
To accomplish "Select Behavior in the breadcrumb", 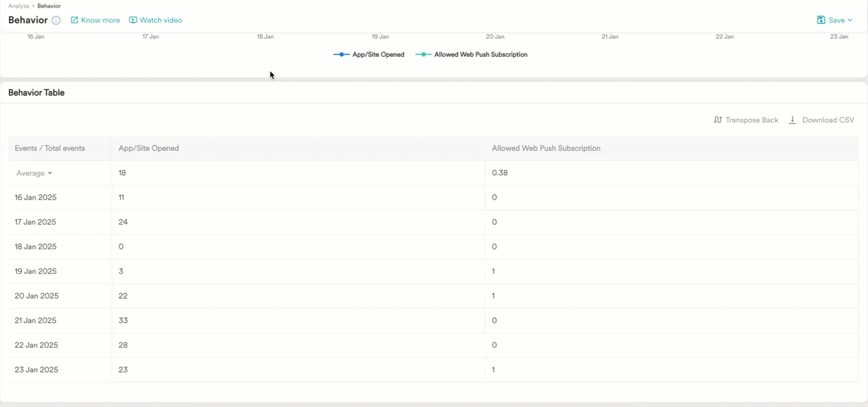I will click(x=49, y=6).
